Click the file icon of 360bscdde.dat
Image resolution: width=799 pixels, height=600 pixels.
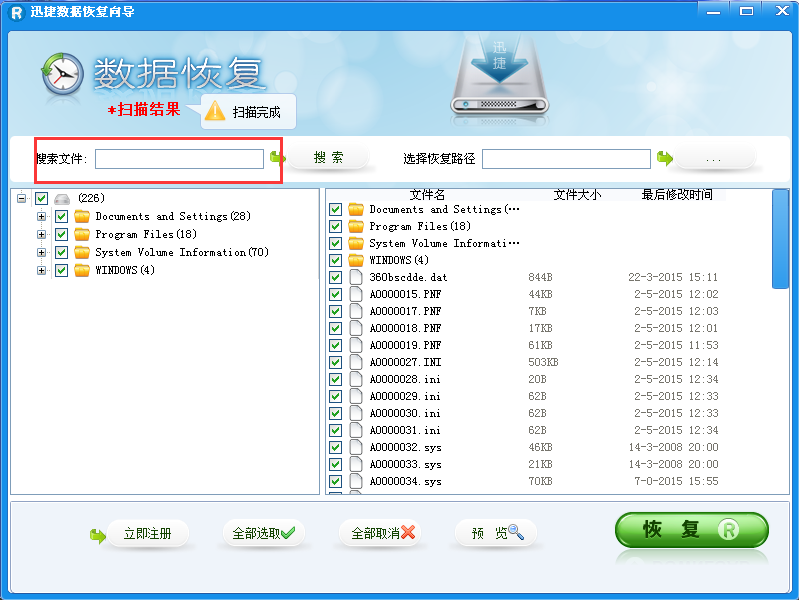click(356, 277)
